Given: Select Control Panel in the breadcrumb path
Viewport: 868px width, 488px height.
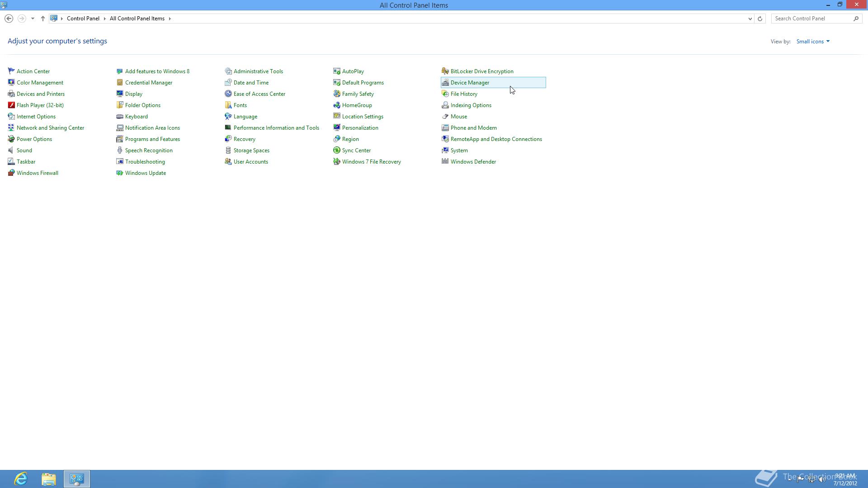Looking at the screenshot, I should coord(83,19).
